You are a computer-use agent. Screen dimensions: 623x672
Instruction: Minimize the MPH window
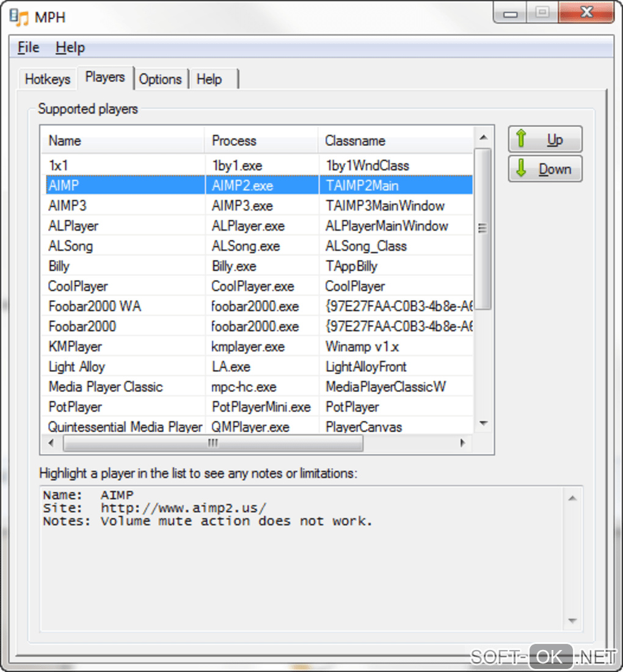click(510, 13)
